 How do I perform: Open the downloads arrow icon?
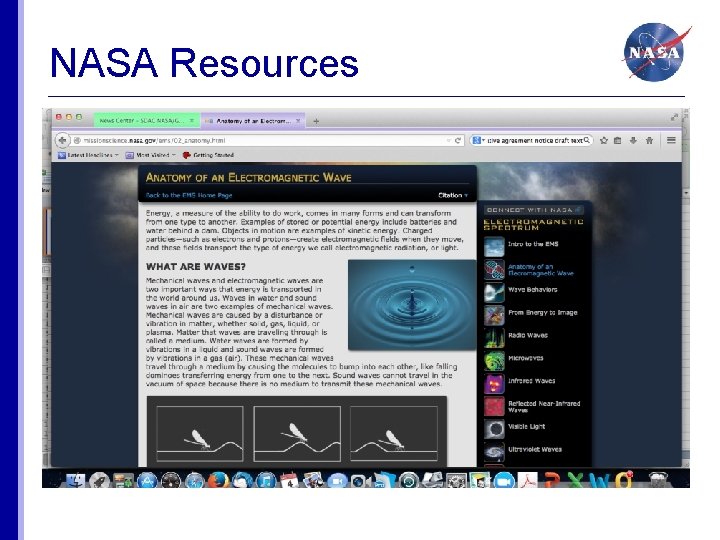633,141
